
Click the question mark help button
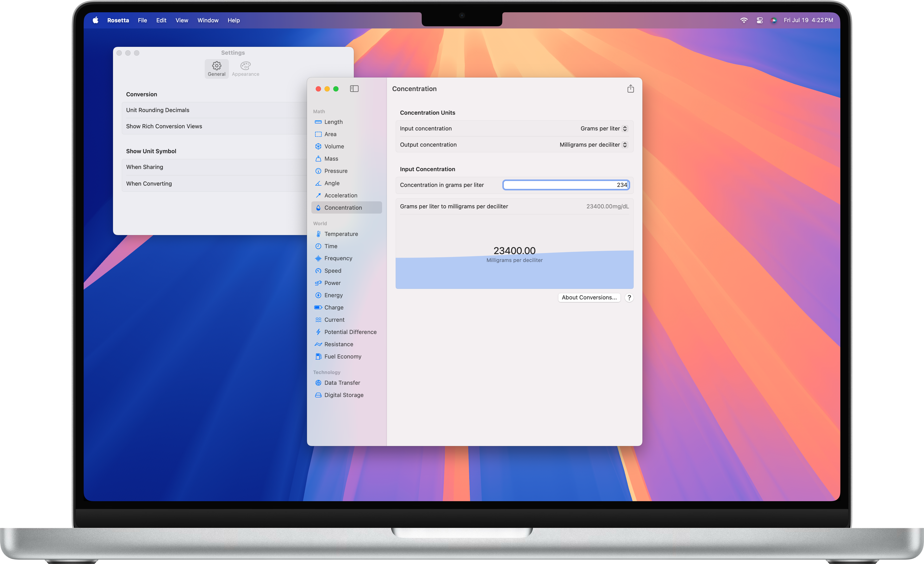(x=629, y=298)
